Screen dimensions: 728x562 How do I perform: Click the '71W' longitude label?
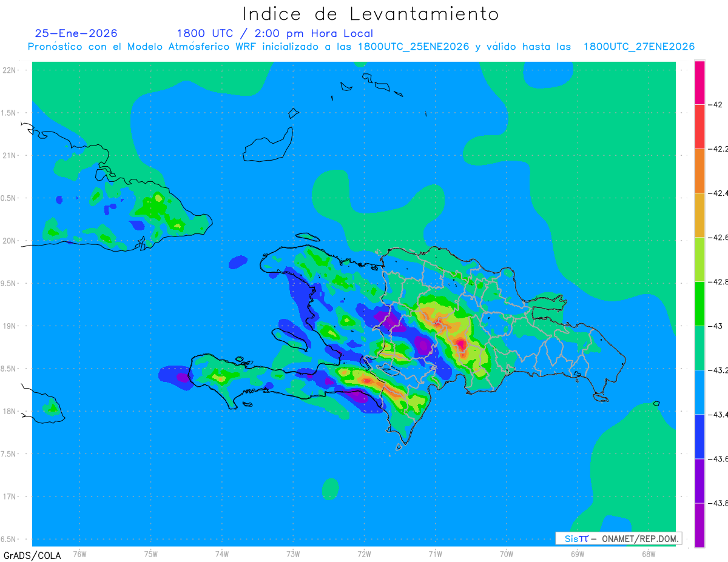click(x=435, y=553)
